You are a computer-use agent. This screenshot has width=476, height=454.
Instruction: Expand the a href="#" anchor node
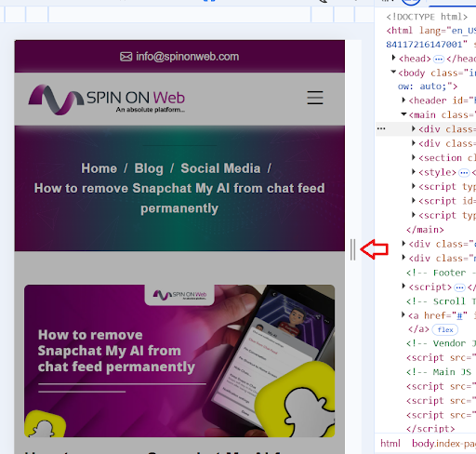pyautogui.click(x=403, y=315)
